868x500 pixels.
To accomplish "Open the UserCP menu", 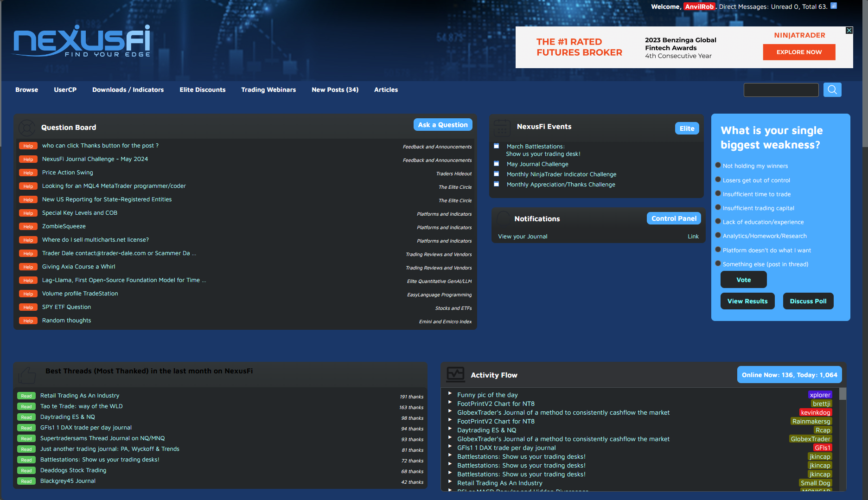I will (65, 90).
